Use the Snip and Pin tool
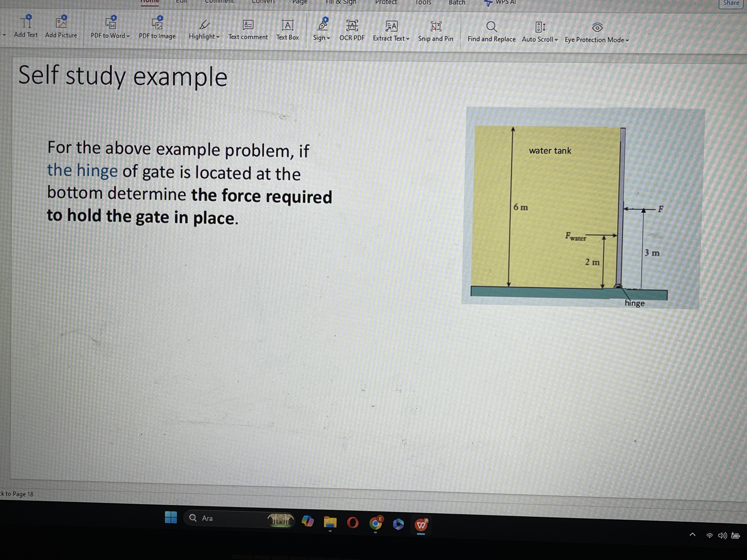 pyautogui.click(x=436, y=30)
